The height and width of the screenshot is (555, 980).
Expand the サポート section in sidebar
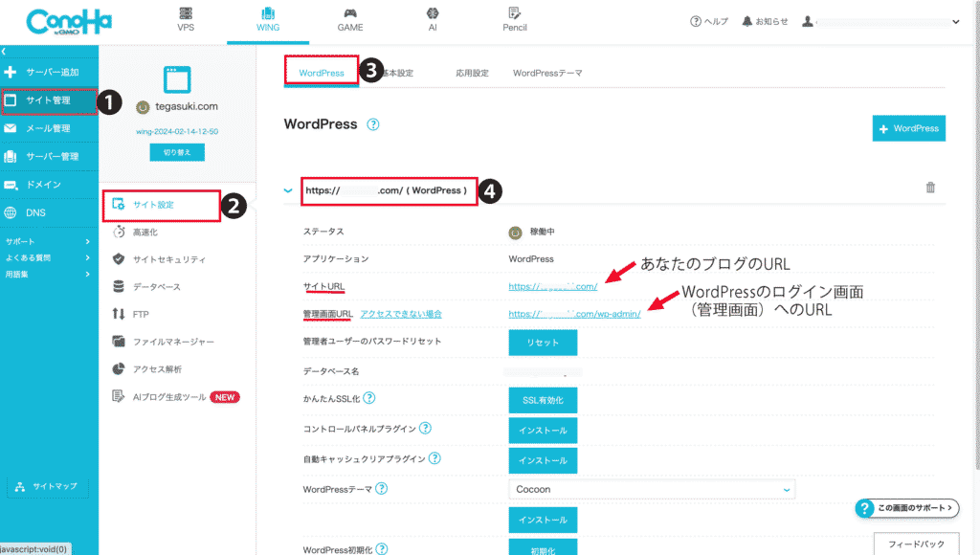pyautogui.click(x=48, y=242)
